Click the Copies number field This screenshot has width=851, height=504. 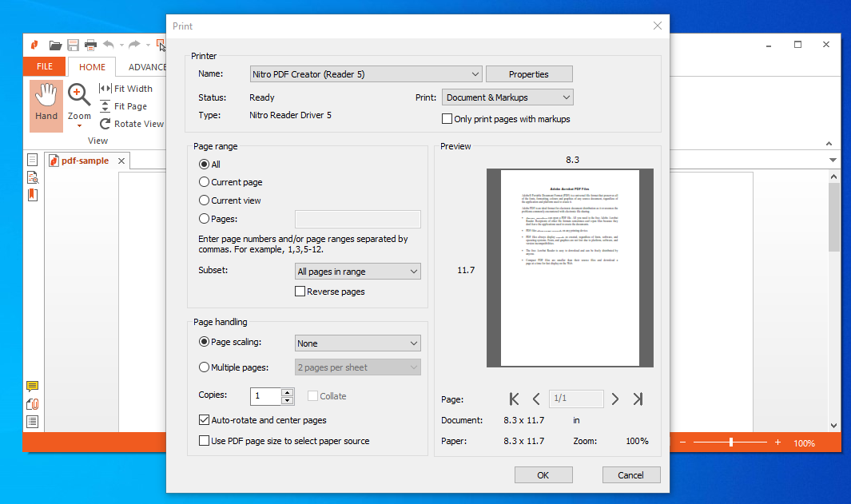click(x=266, y=396)
